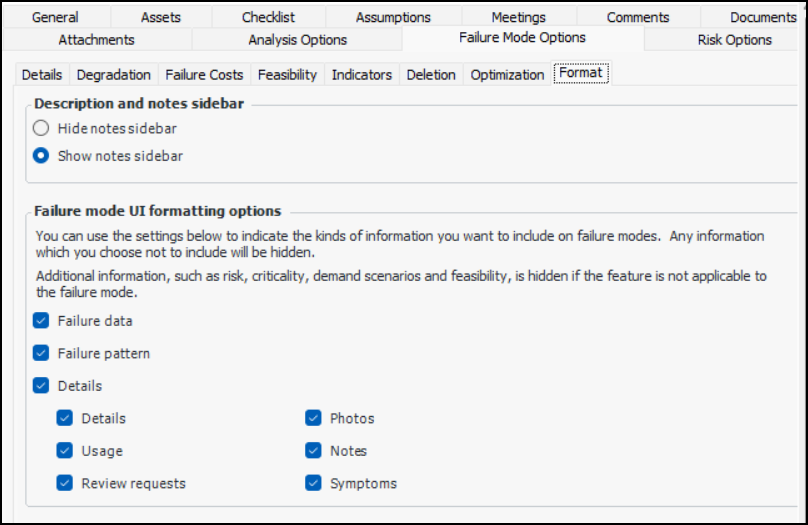The height and width of the screenshot is (525, 808).
Task: Open the Assets tab
Action: click(161, 17)
